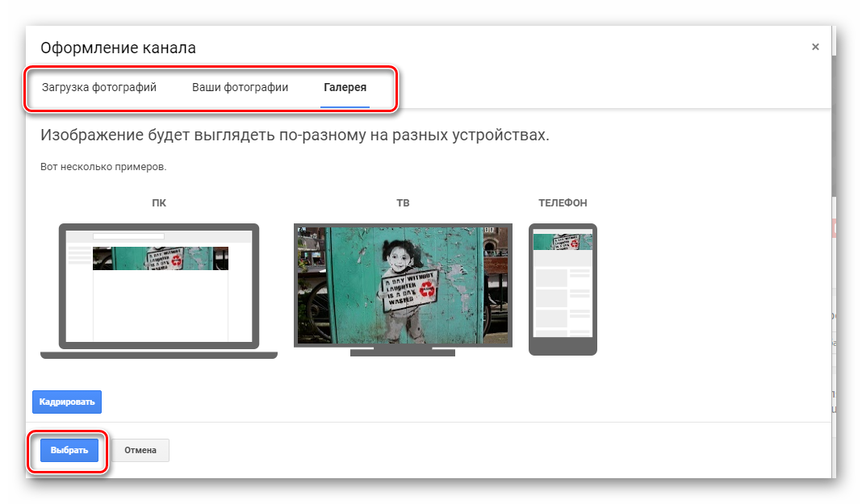Confirm with the Выбрать button
The height and width of the screenshot is (504, 862).
pyautogui.click(x=69, y=450)
